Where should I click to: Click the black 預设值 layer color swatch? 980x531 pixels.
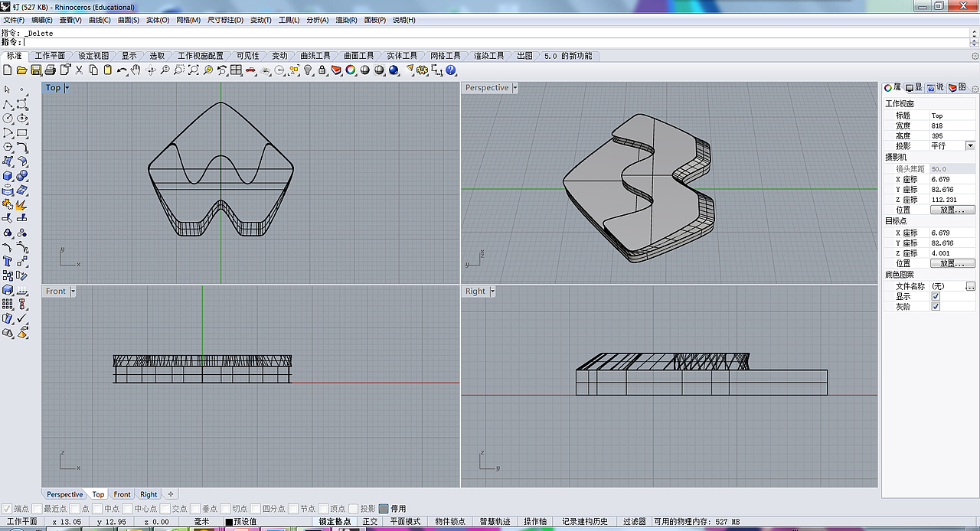(229, 522)
